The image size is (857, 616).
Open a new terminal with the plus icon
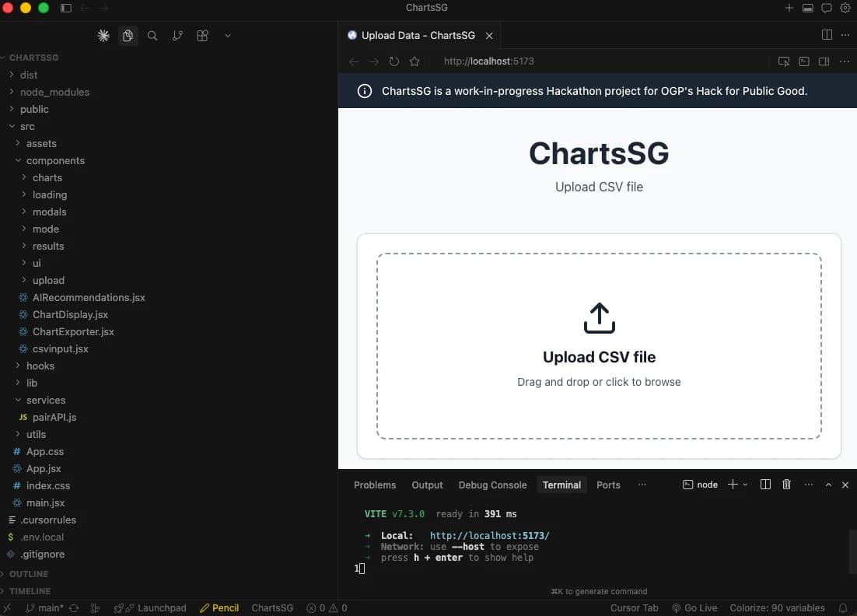(x=731, y=484)
